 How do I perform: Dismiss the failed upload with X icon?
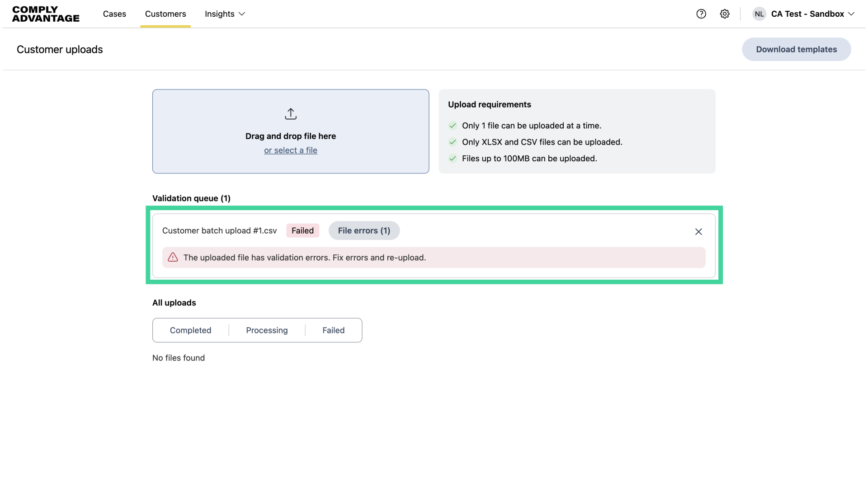(698, 232)
